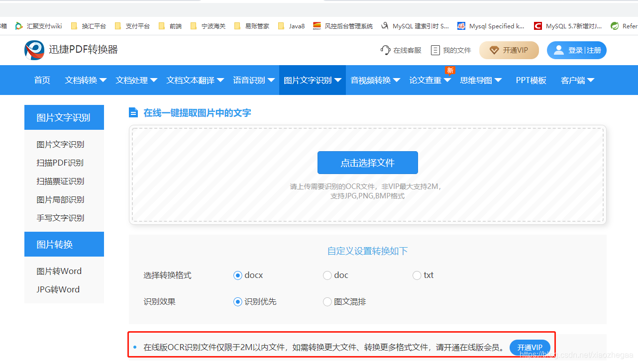The image size is (638, 364).
Task: Open the 易账管家 bookmark folder
Action: [x=251, y=26]
